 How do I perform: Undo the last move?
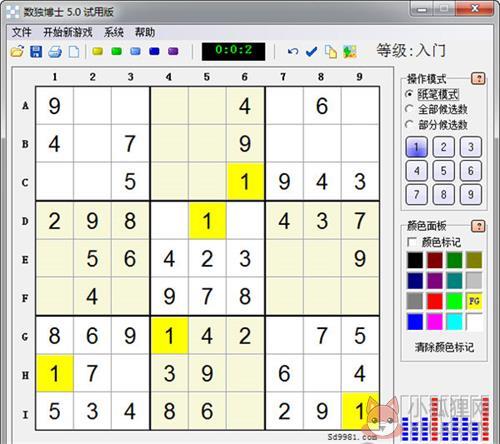pos(293,52)
